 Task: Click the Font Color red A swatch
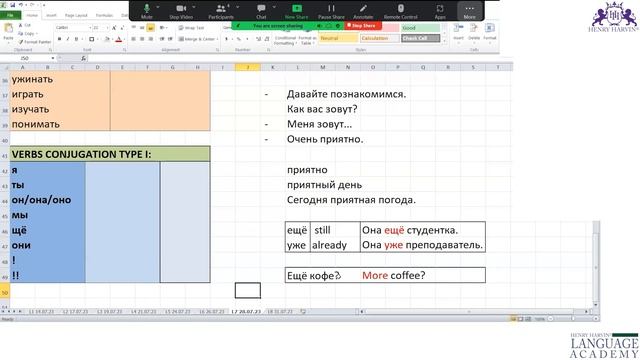(119, 39)
